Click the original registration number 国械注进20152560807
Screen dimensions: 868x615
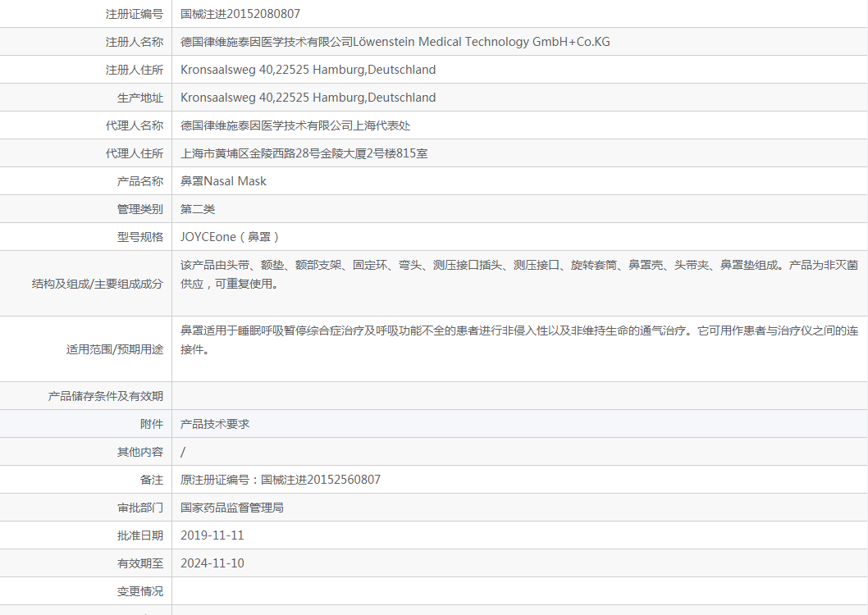tap(321, 480)
